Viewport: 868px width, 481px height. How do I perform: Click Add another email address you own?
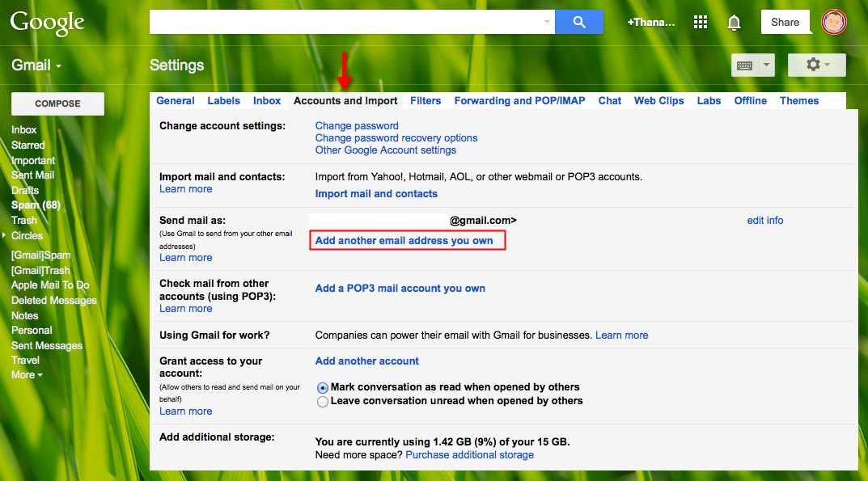404,241
